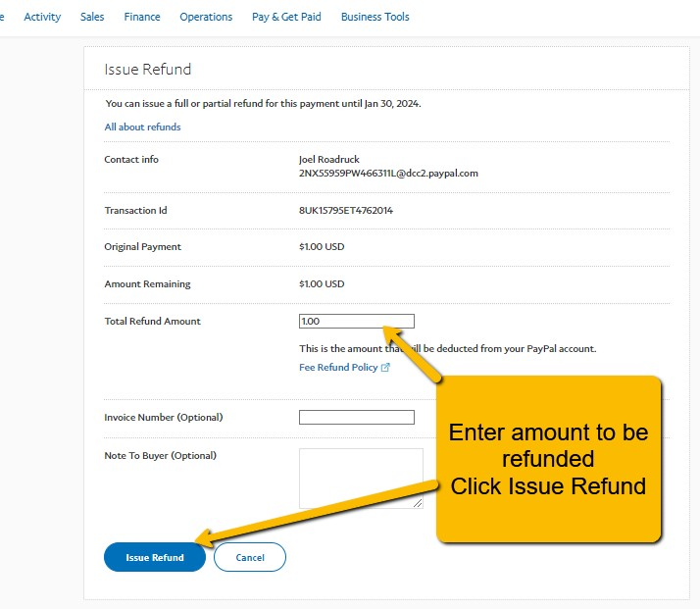Click the Transaction Id value 8UK15795ET4762014
The width and height of the screenshot is (700, 609).
(346, 210)
